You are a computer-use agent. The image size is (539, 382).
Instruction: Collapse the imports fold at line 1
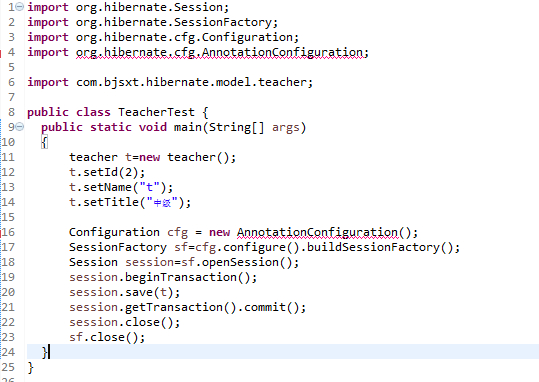(20, 7)
